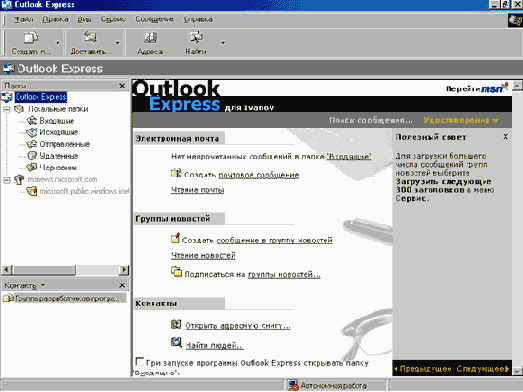This screenshot has height=392, width=523.
Task: Open the Адреса address book toolbar icon
Action: pyautogui.click(x=150, y=37)
